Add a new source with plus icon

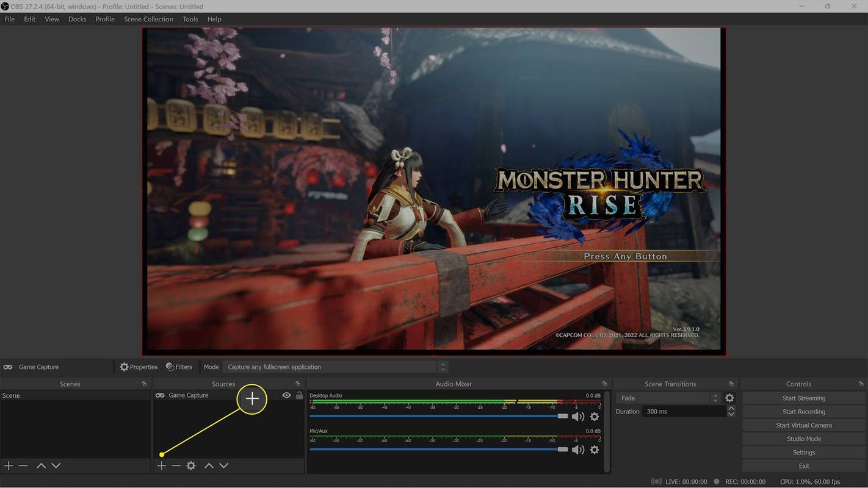click(x=161, y=465)
